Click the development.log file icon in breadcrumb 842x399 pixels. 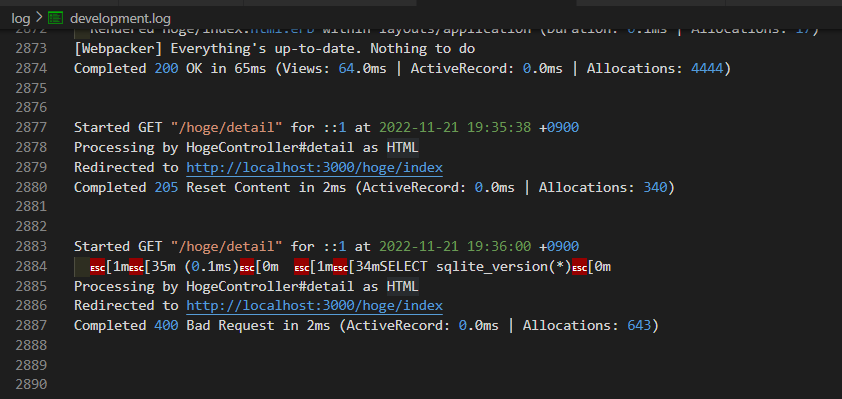pos(55,18)
